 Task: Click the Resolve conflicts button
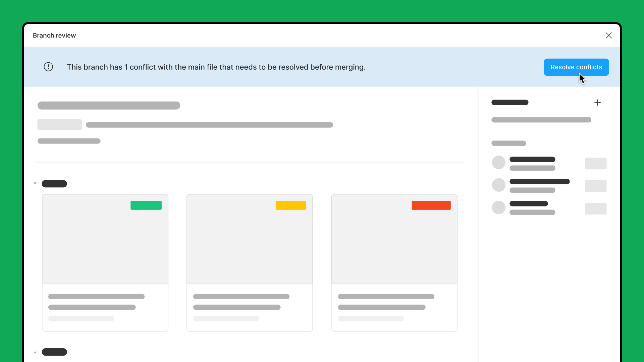576,67
